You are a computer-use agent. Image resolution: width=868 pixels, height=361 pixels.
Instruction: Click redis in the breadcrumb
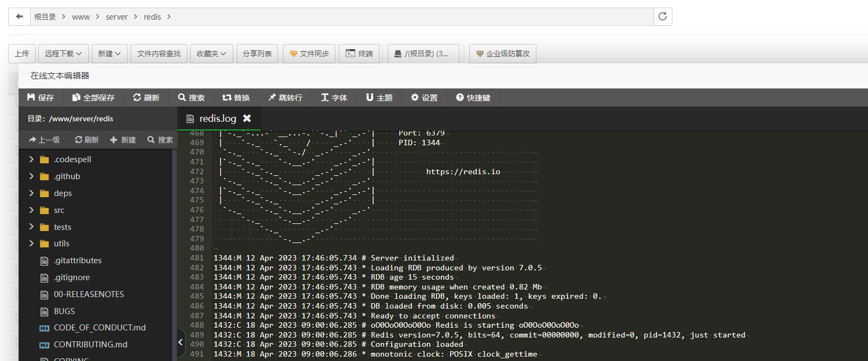coord(152,17)
